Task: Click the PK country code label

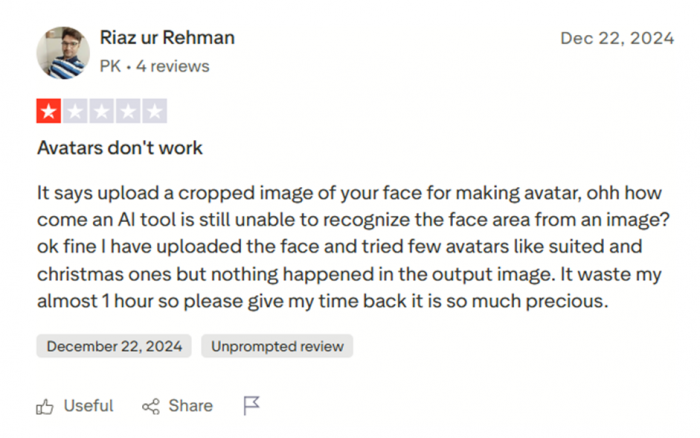Action: point(110,66)
